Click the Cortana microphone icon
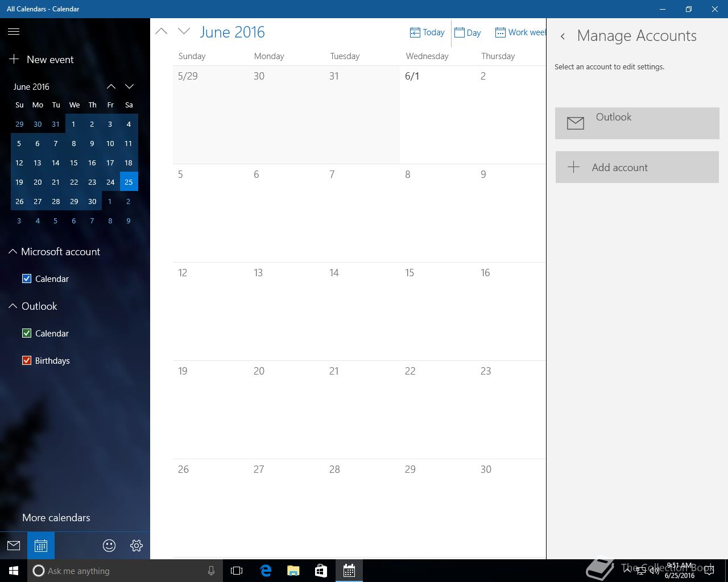The image size is (728, 582). 211,571
